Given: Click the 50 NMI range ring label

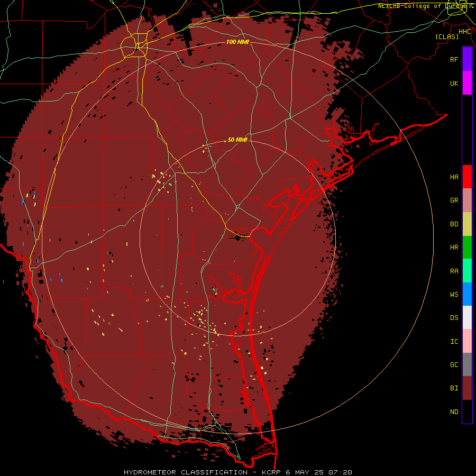Looking at the screenshot, I should pyautogui.click(x=237, y=140).
